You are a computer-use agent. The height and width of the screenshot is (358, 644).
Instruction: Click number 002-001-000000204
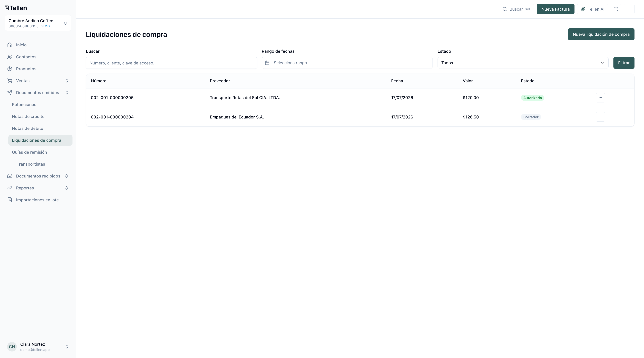(112, 117)
